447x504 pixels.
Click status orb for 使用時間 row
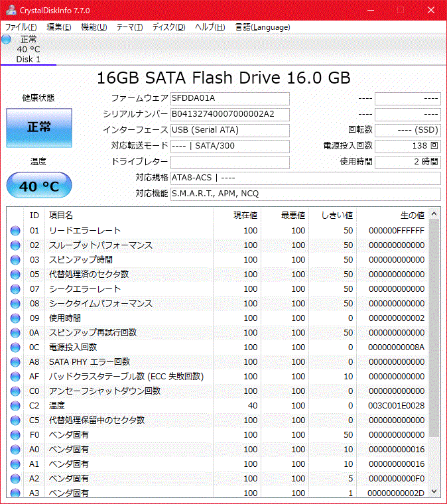[15, 318]
